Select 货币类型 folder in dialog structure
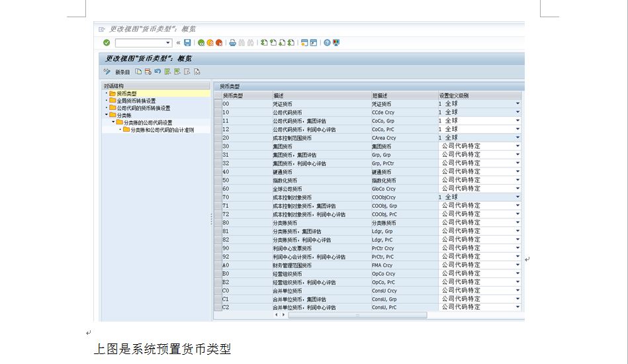Viewport: 628px width, 364px height. pyautogui.click(x=123, y=93)
